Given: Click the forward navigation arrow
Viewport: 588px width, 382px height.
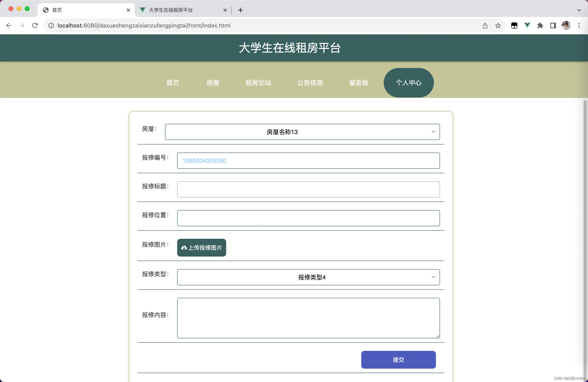Looking at the screenshot, I should pos(22,25).
